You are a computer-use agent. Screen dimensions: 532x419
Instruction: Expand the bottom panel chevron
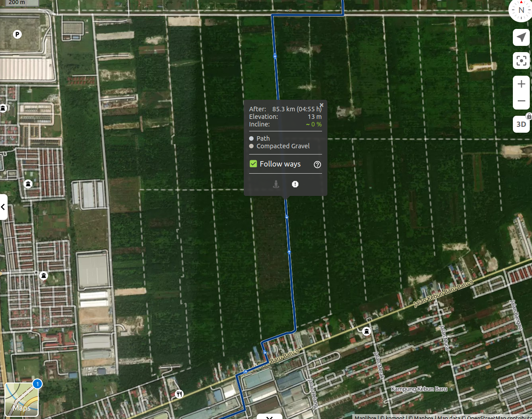coord(270,417)
